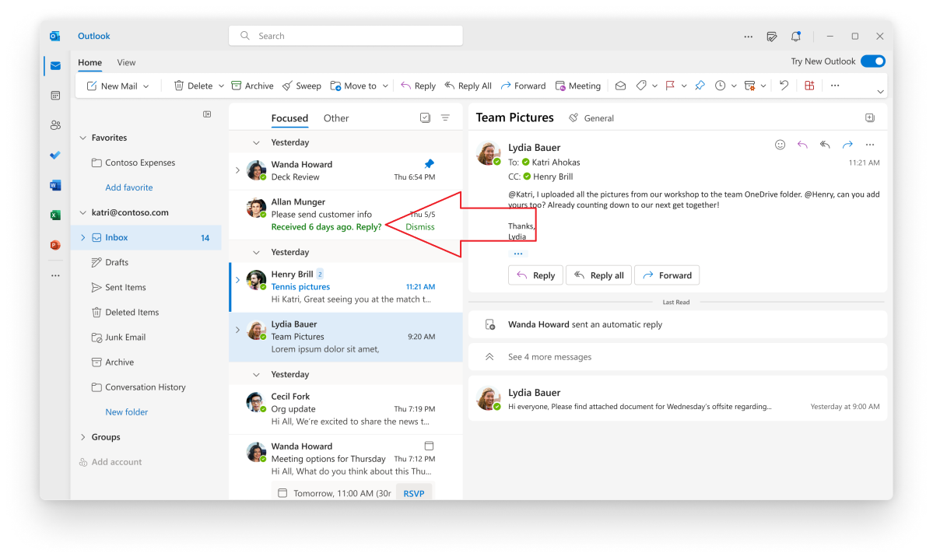Click the Undo arrow in the ribbon

tap(784, 86)
